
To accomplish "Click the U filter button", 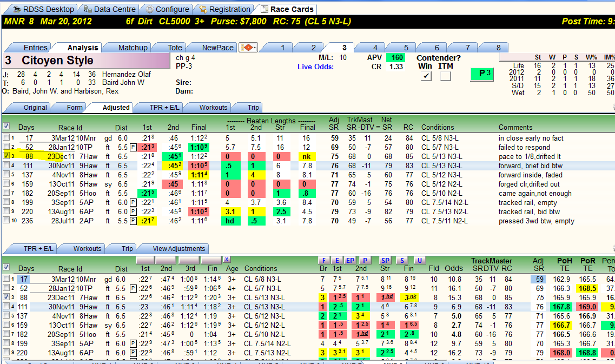I will tap(419, 261).
